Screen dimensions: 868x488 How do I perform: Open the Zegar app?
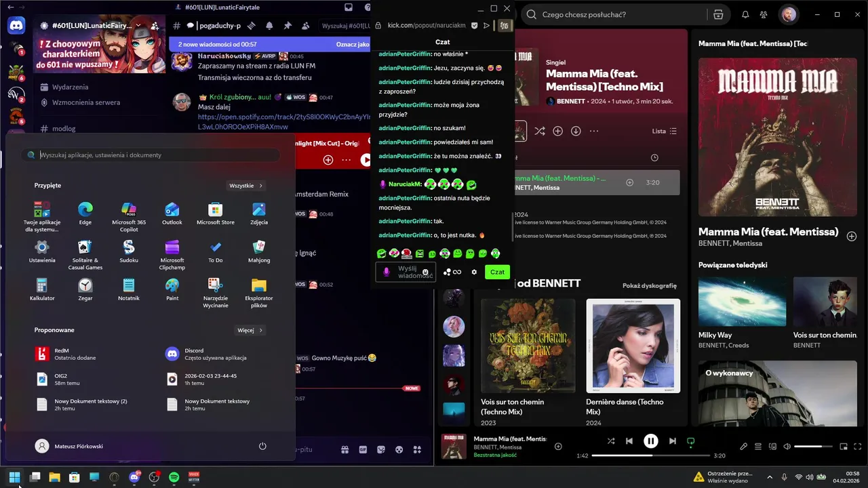(85, 289)
